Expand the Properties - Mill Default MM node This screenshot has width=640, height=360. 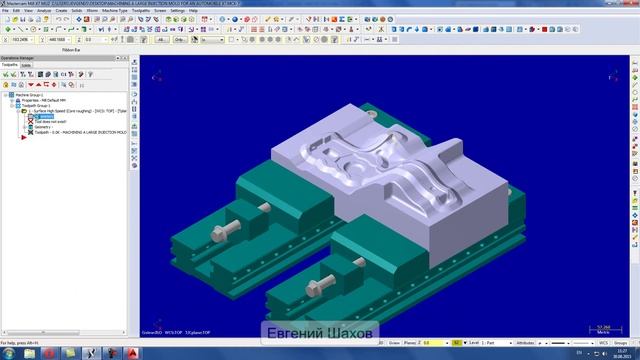pyautogui.click(x=12, y=100)
